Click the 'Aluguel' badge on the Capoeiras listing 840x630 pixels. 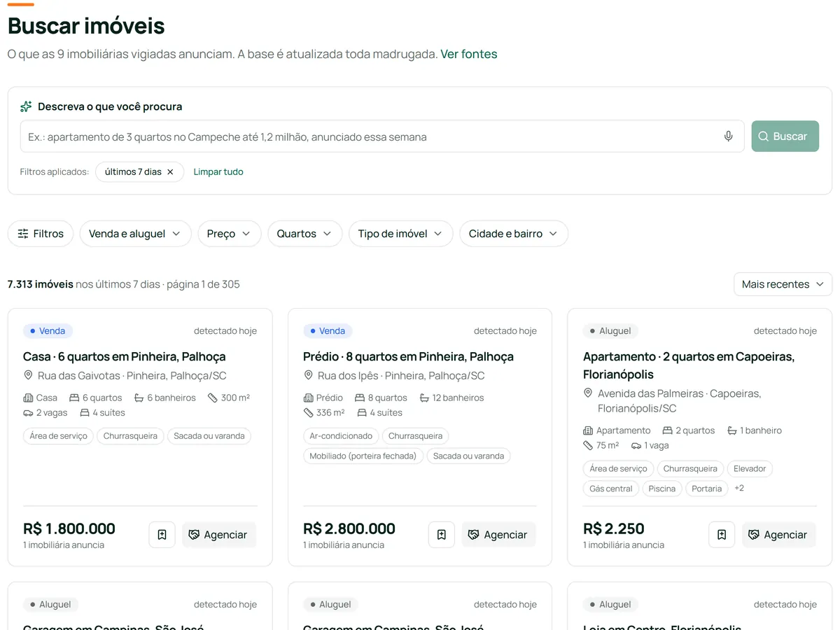click(610, 330)
